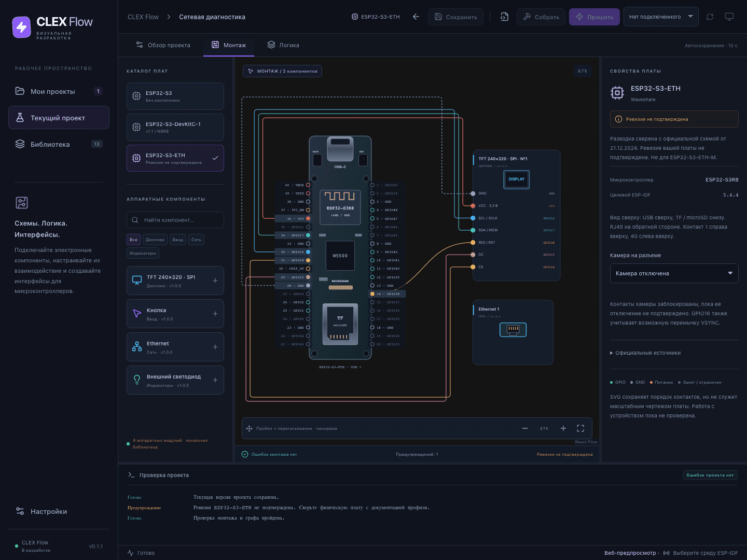This screenshot has width=747, height=560.
Task: Open the serial monitor screen icon
Action: pyautogui.click(x=729, y=17)
